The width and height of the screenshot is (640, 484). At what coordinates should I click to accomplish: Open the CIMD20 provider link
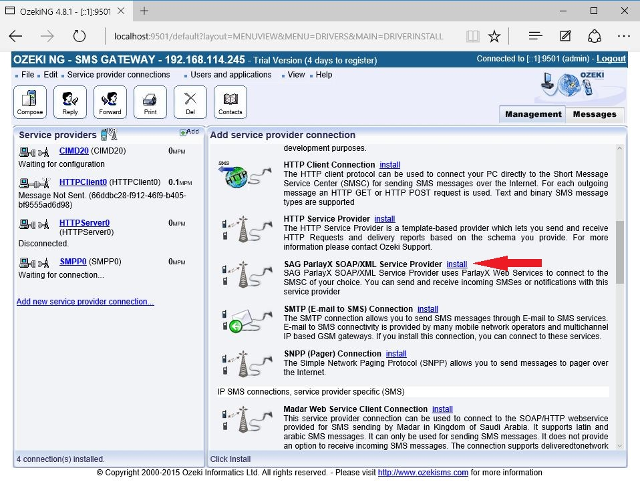pyautogui.click(x=74, y=151)
